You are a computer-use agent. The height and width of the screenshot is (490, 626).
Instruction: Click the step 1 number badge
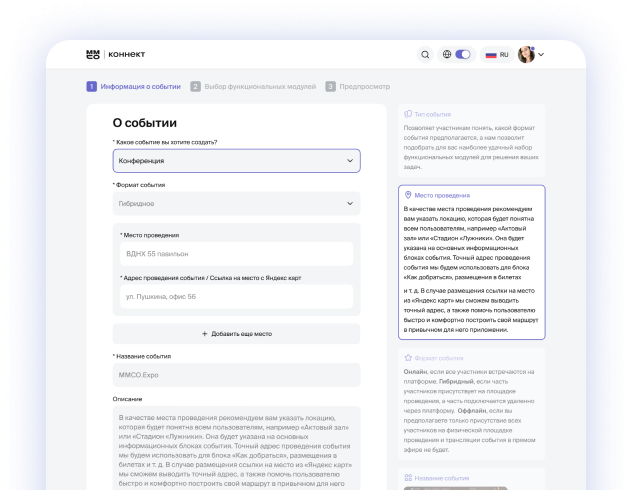[91, 87]
